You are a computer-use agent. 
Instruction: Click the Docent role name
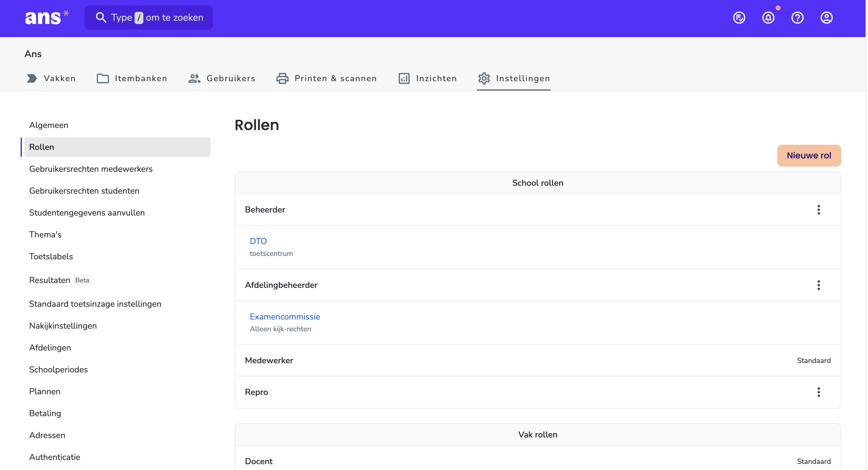coord(258,461)
